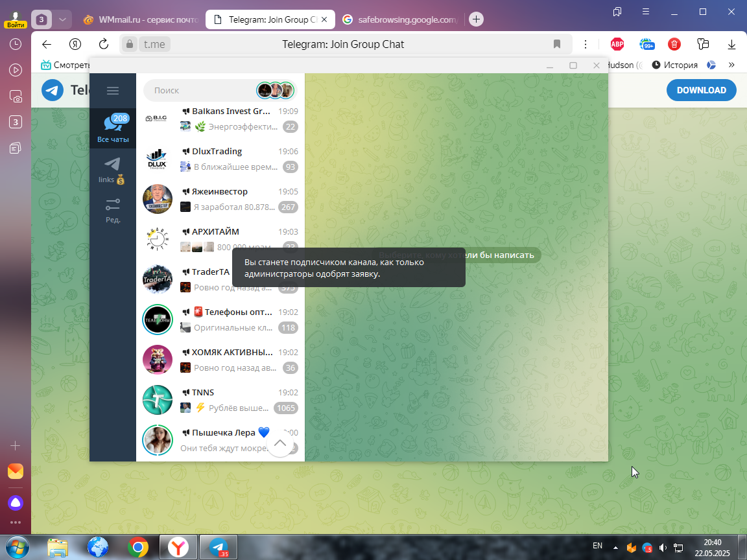Open the ABP Adblock Plus extension
Image resolution: width=747 pixels, height=560 pixels.
click(617, 44)
